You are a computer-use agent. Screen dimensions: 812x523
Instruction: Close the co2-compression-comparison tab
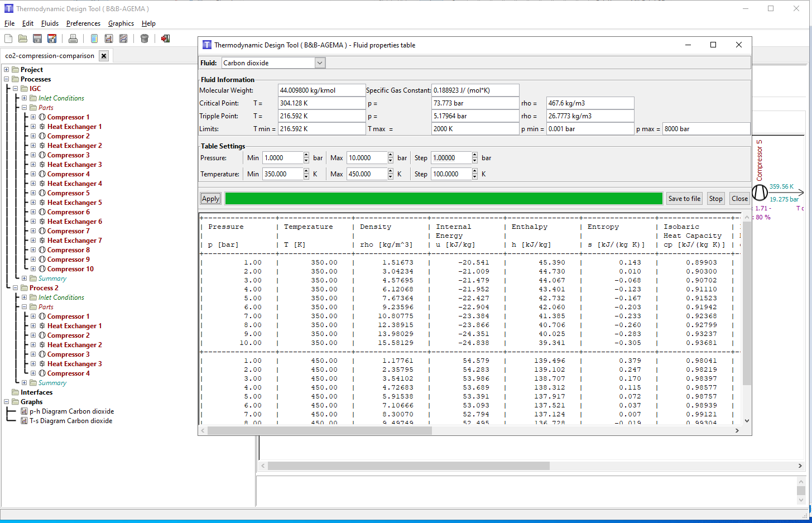click(x=104, y=56)
